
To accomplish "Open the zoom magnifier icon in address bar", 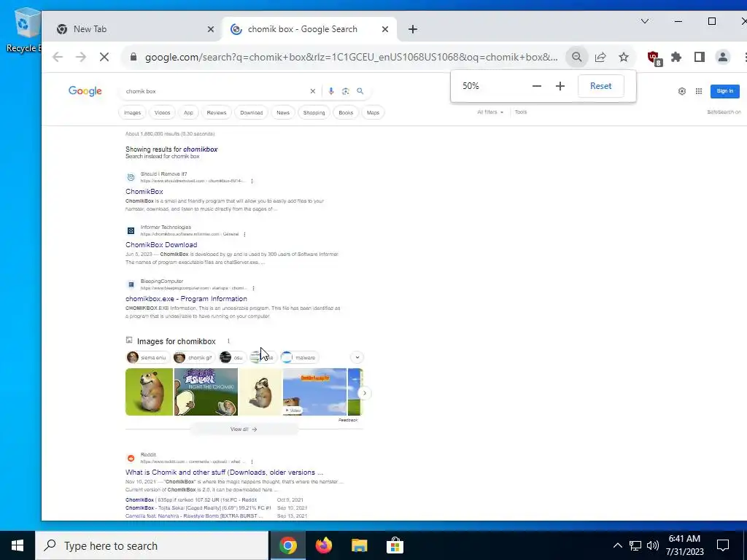I will coord(576,57).
